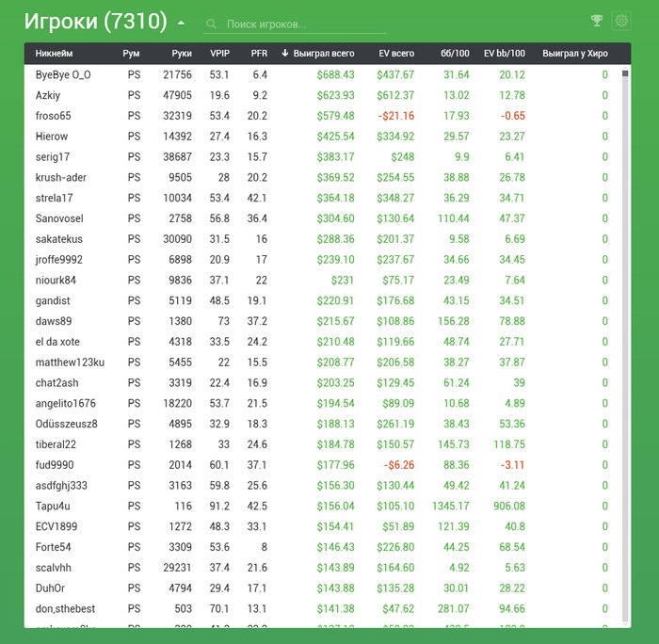Image resolution: width=659 pixels, height=644 pixels.
Task: Sort by Выиграл у Хиро column
Action: coord(575,54)
